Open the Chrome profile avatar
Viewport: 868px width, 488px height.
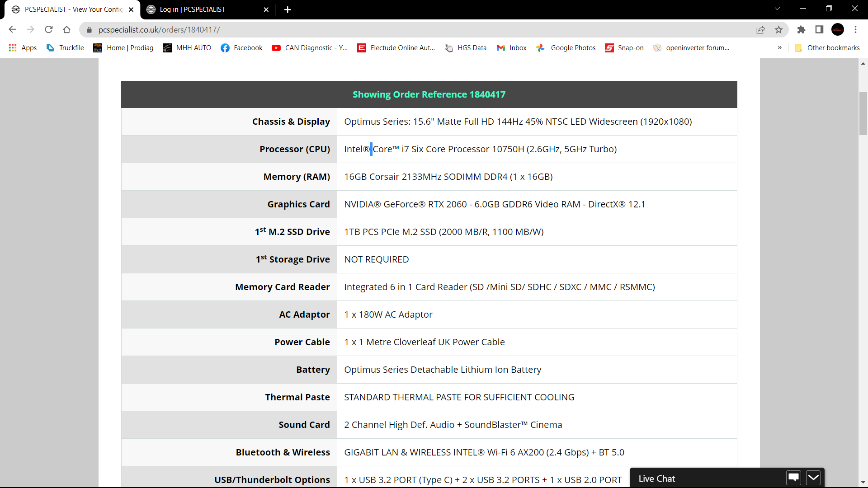838,30
